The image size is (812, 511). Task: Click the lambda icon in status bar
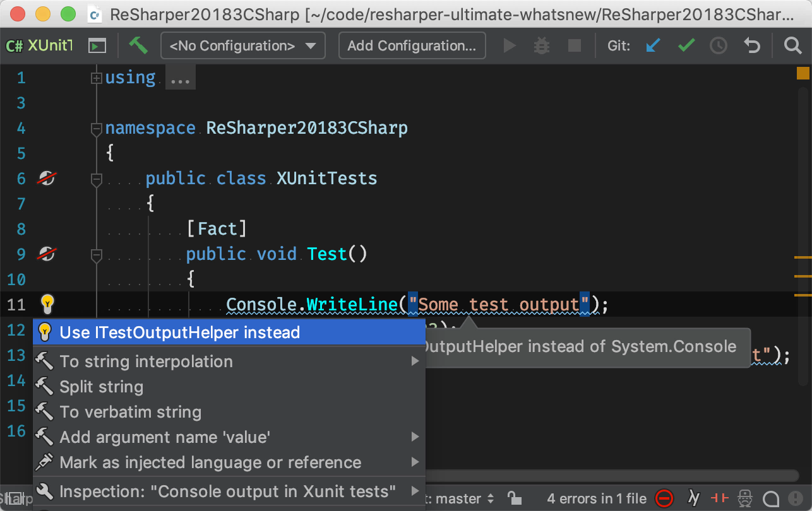[x=693, y=498]
